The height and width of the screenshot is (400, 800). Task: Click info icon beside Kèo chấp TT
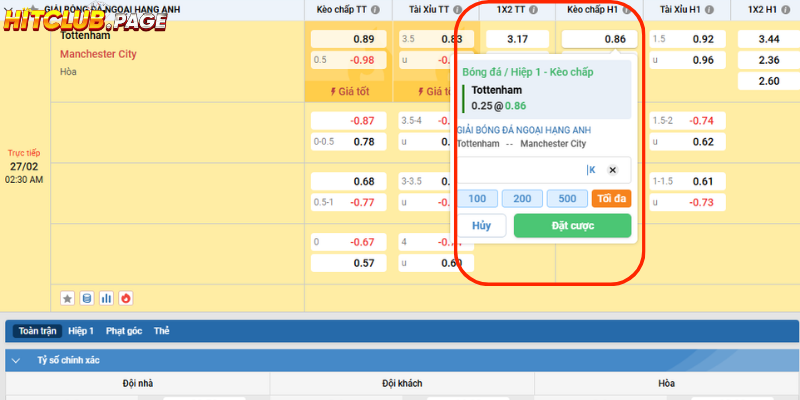click(376, 10)
